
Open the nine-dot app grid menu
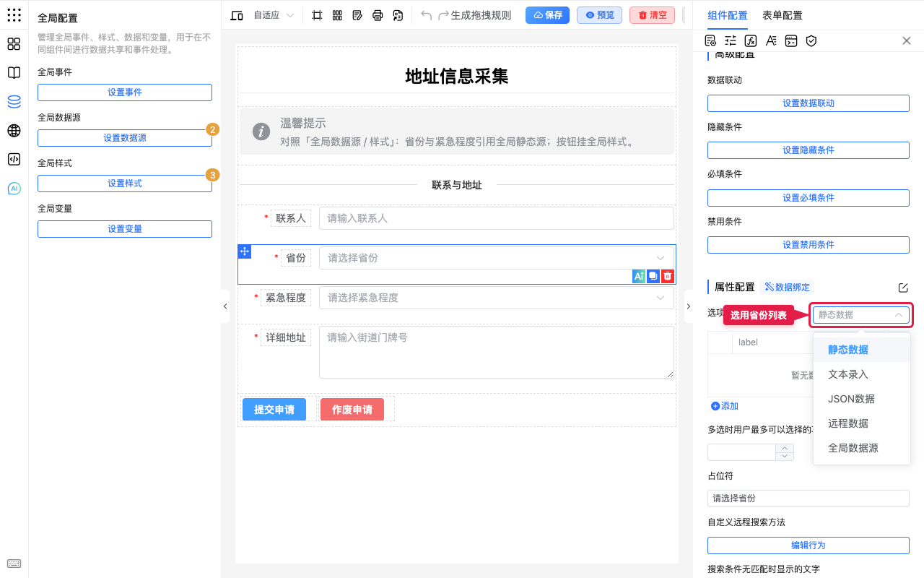point(14,15)
